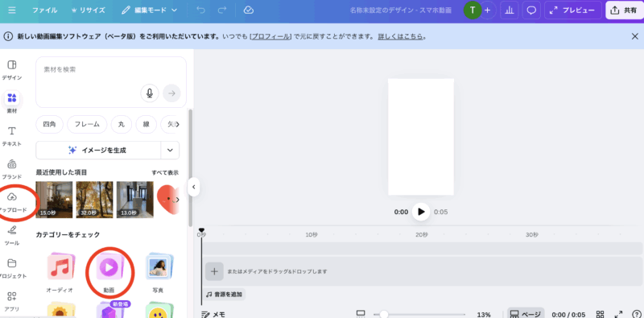Select the 15.0秒 recent video thumbnail

tap(54, 200)
